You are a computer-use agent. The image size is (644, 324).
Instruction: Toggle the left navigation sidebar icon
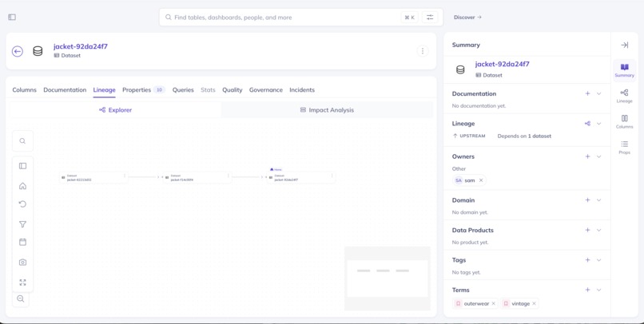click(x=12, y=18)
